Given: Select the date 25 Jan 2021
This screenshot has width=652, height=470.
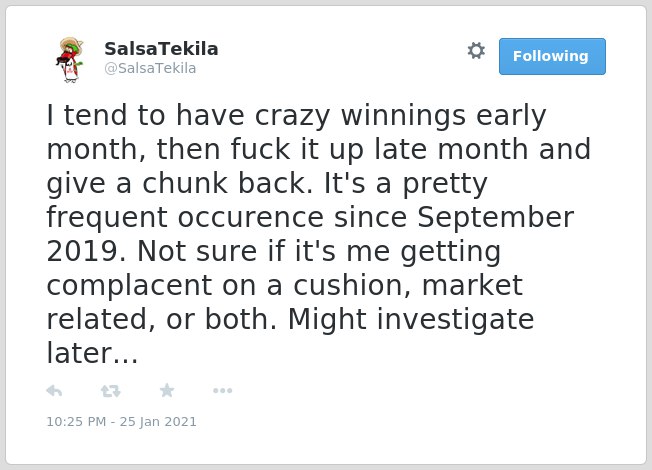Looking at the screenshot, I should (x=158, y=422).
